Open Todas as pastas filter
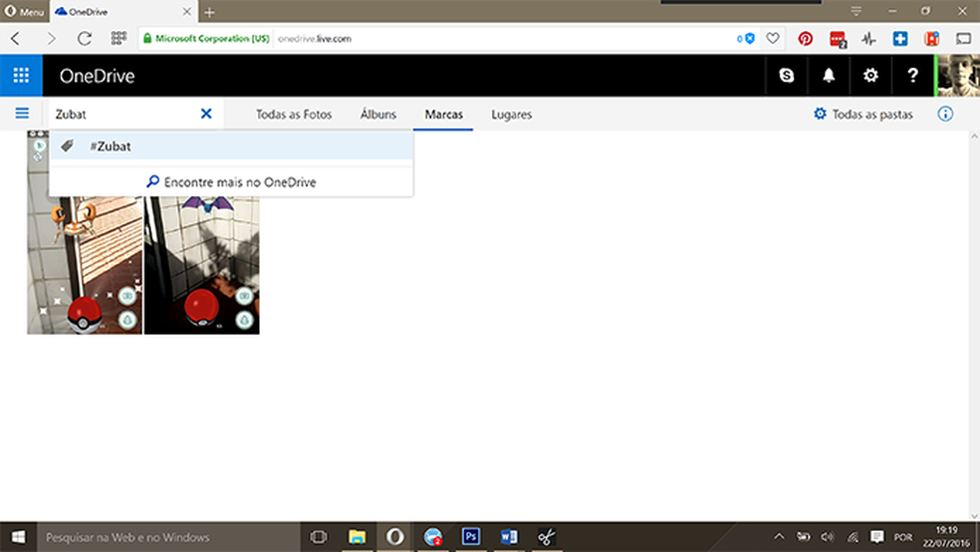This screenshot has width=980, height=552. (863, 115)
